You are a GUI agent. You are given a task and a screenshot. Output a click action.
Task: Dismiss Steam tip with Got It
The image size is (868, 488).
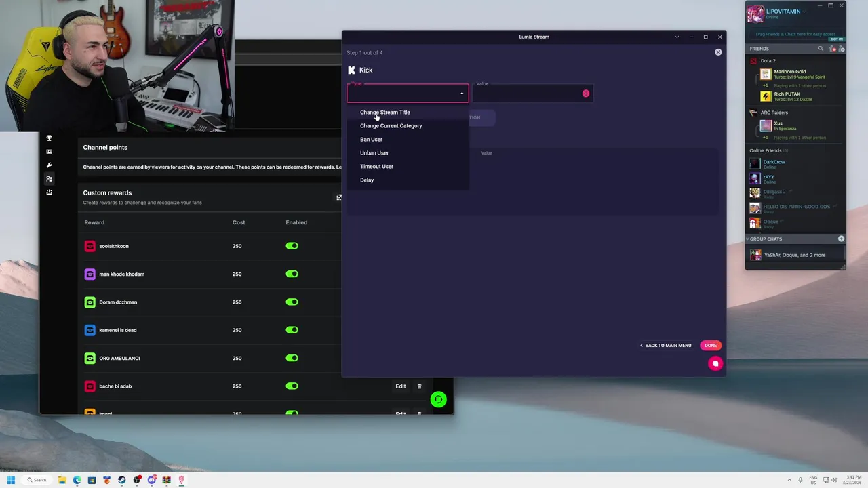837,39
